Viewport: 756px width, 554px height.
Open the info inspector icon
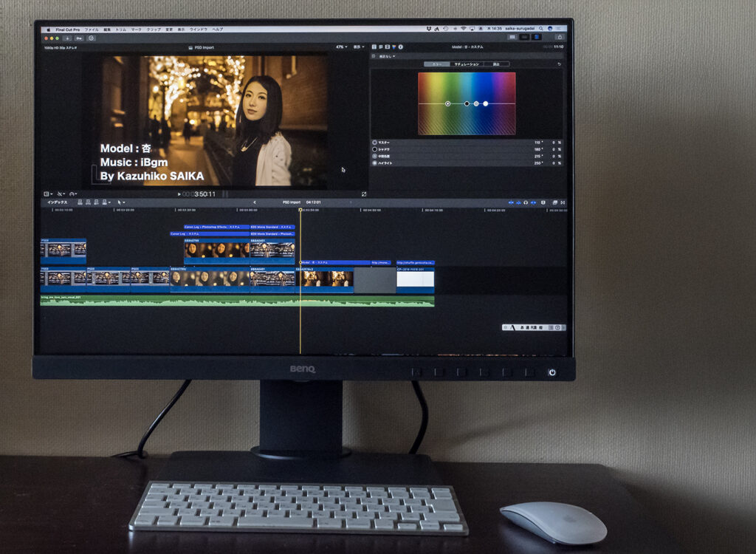[x=401, y=47]
